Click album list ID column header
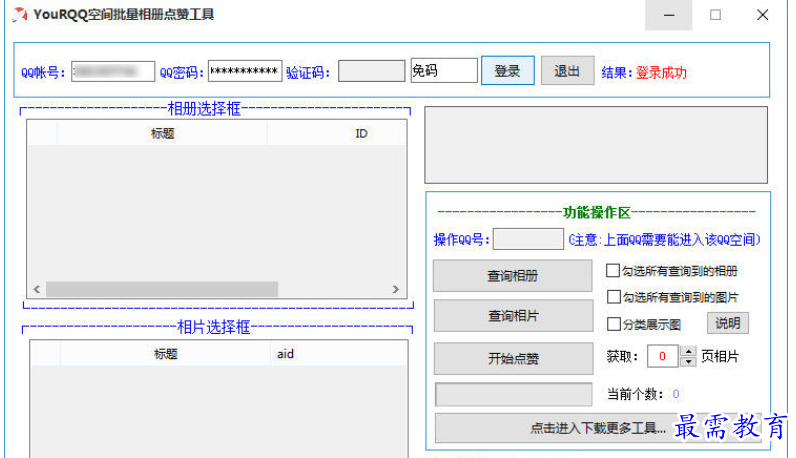The height and width of the screenshot is (458, 796). tap(361, 134)
